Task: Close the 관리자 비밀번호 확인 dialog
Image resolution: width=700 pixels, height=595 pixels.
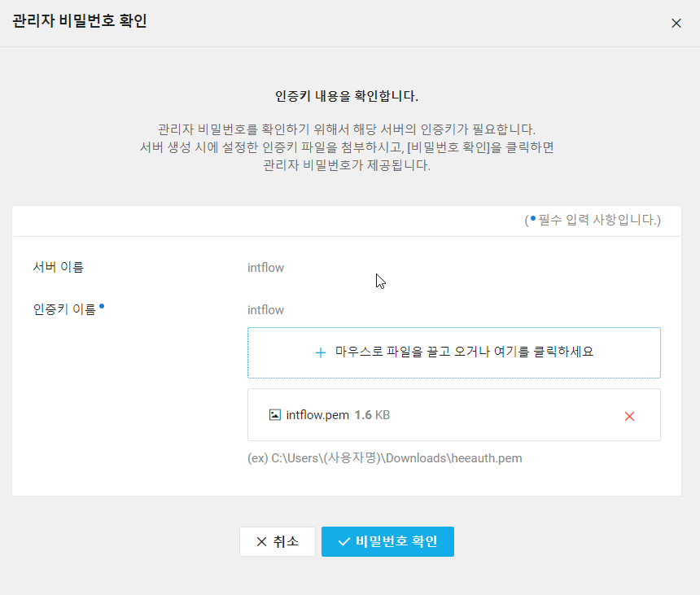Action: pyautogui.click(x=676, y=24)
